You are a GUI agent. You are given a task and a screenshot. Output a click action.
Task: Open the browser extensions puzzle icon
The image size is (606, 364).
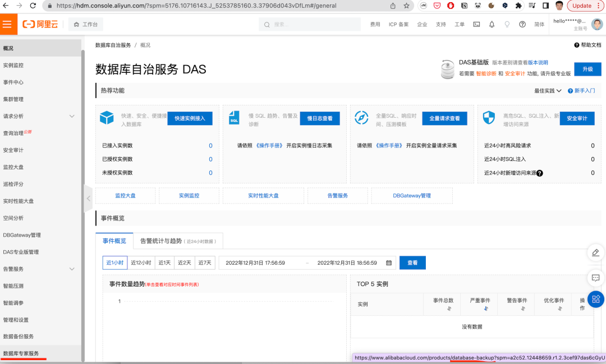pos(518,6)
